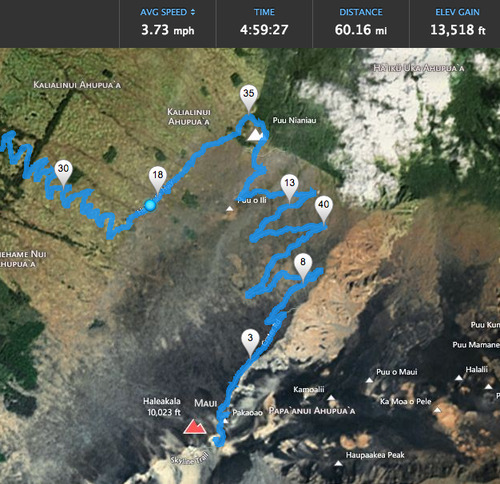This screenshot has width=500, height=484.
Task: Click the mile 13 map marker
Action: coord(289,188)
